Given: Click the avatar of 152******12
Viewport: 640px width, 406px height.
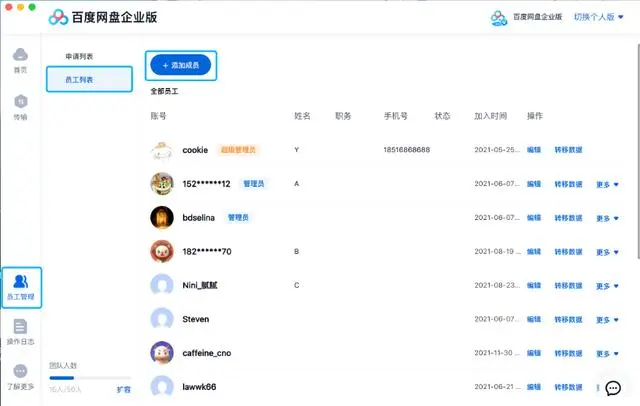Looking at the screenshot, I should coord(162,184).
